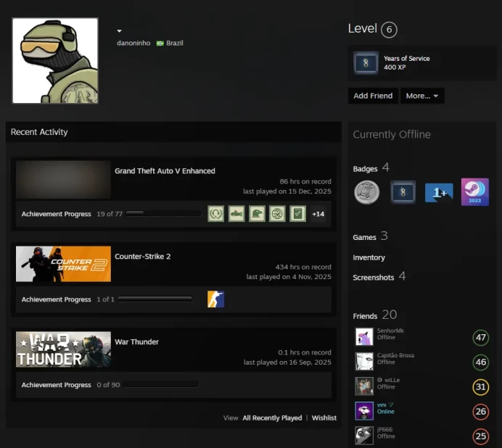View All Recently Played games
This screenshot has width=502, height=448.
tap(272, 418)
